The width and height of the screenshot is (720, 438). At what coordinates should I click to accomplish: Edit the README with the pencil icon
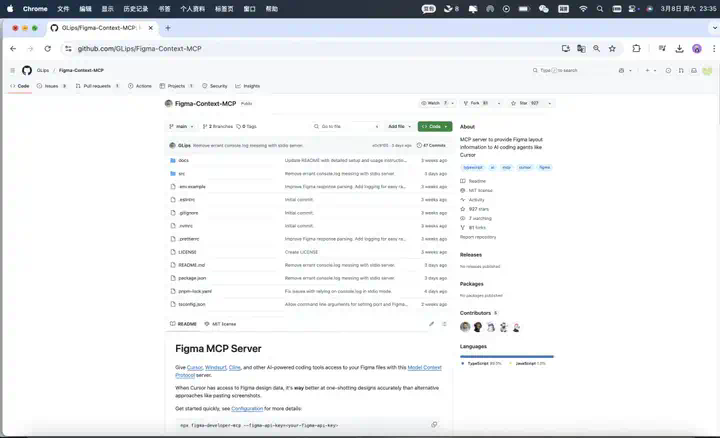point(432,324)
